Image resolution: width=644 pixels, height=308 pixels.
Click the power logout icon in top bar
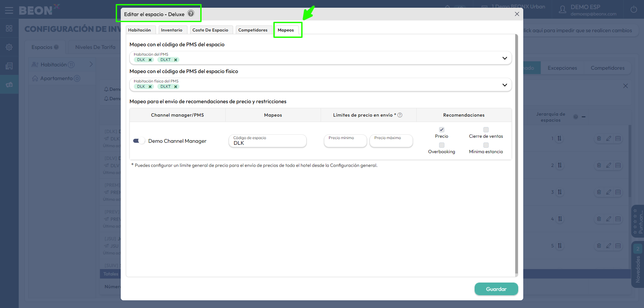coord(634,9)
